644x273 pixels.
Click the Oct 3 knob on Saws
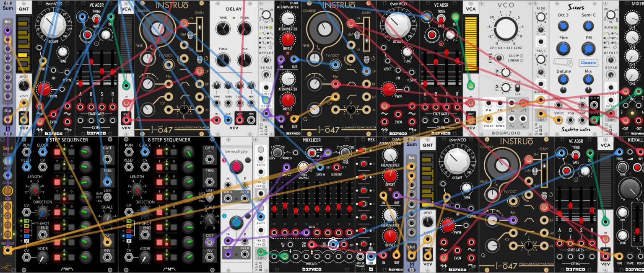tap(563, 26)
